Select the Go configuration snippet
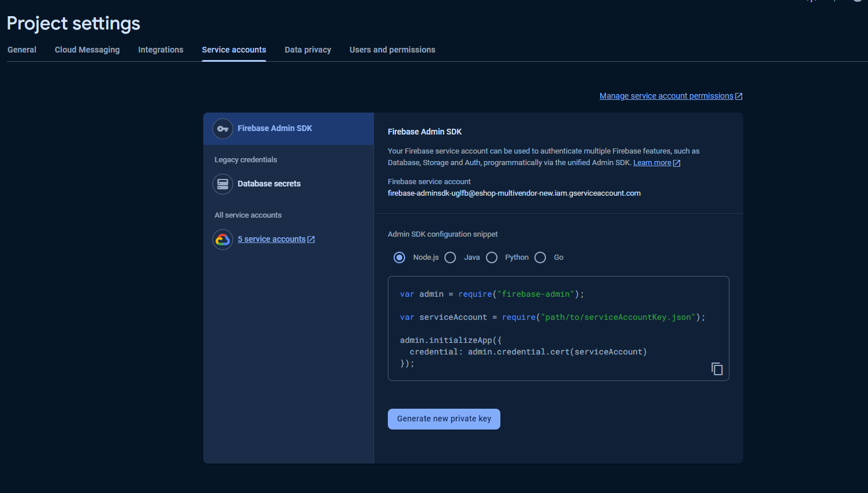Screen dimensions: 868x493 pos(540,257)
